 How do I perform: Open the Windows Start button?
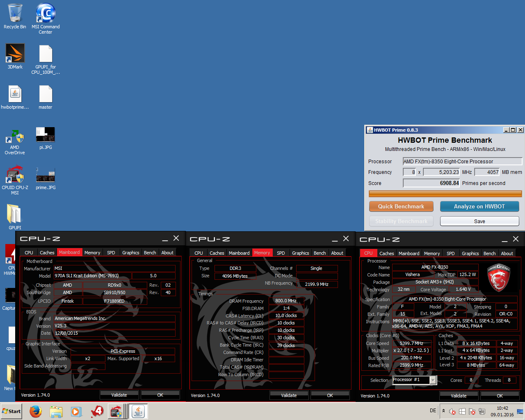(x=11, y=411)
